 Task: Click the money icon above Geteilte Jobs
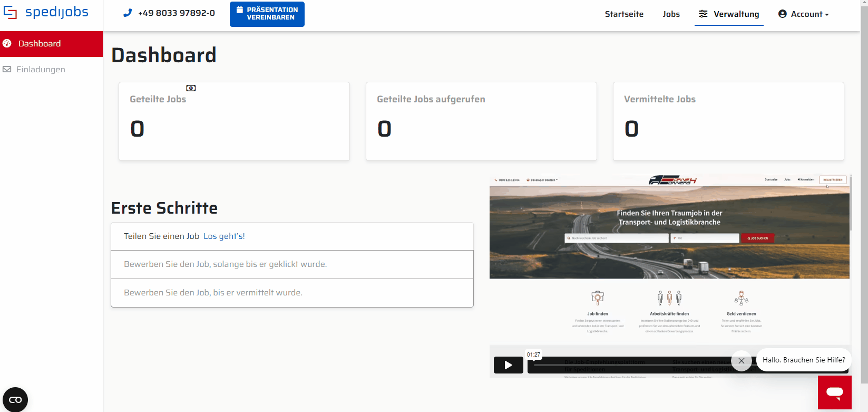point(191,88)
